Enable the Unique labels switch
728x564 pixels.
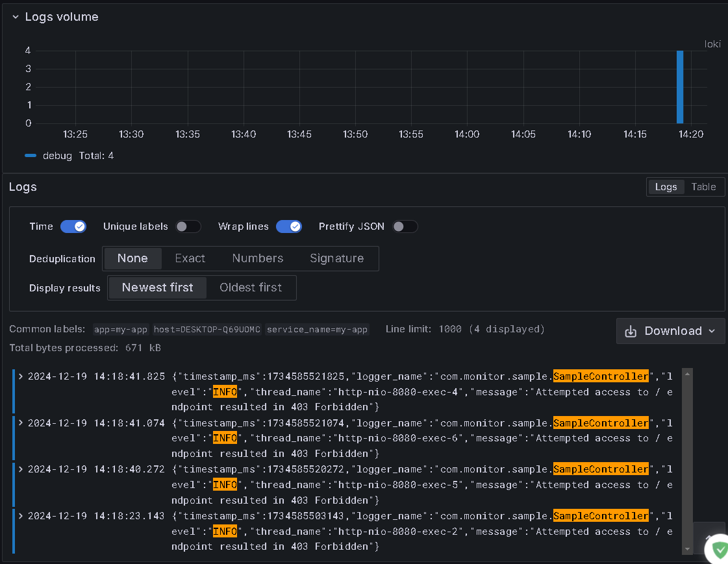188,227
